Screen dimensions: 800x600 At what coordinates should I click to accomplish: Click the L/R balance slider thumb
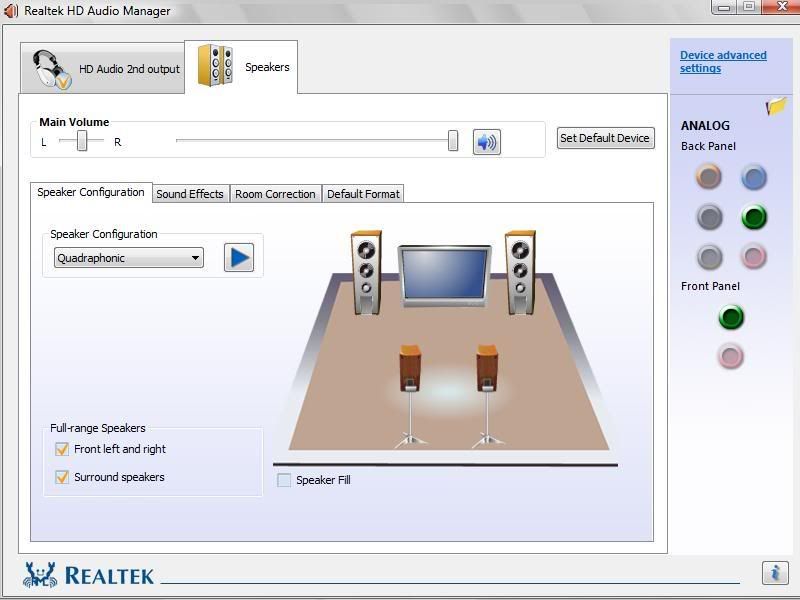82,140
